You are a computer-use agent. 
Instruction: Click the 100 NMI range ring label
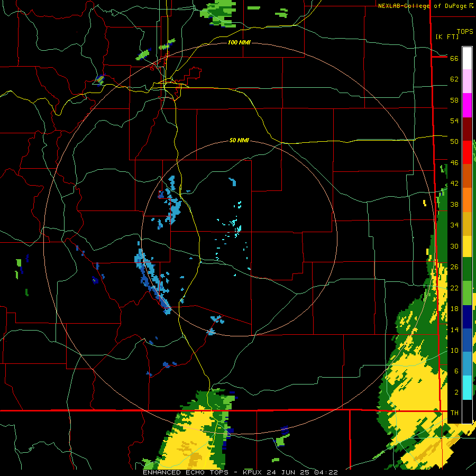pos(239,42)
